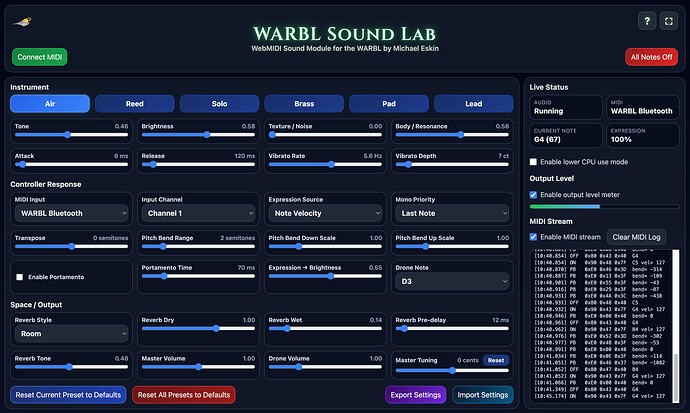Click the Connect MIDI button
Screen dimensions: 690x413
[x=40, y=57]
